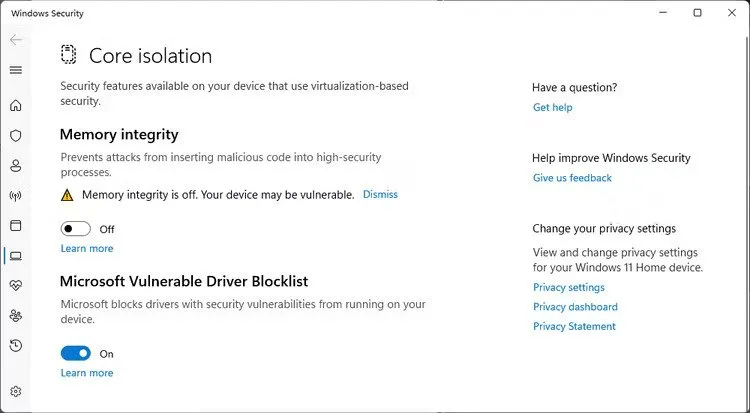Viewport: 750px width, 413px height.
Task: Go back using the back arrow
Action: click(15, 40)
